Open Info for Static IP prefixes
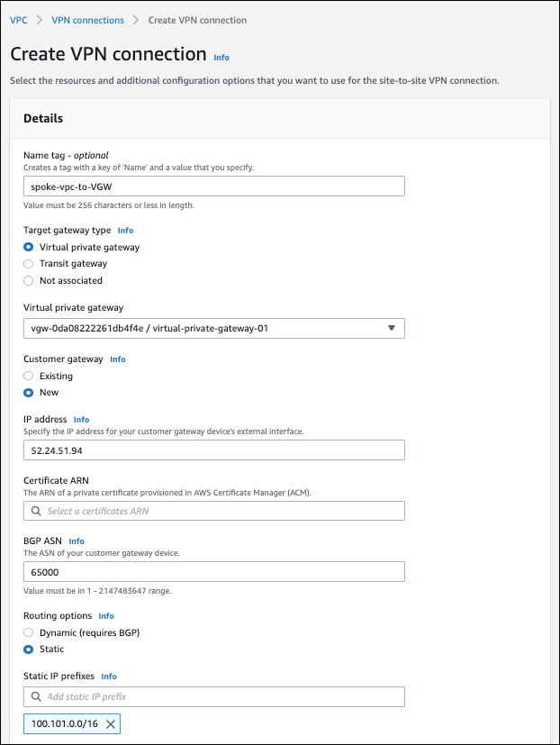Viewport: 560px width, 745px height. (109, 677)
